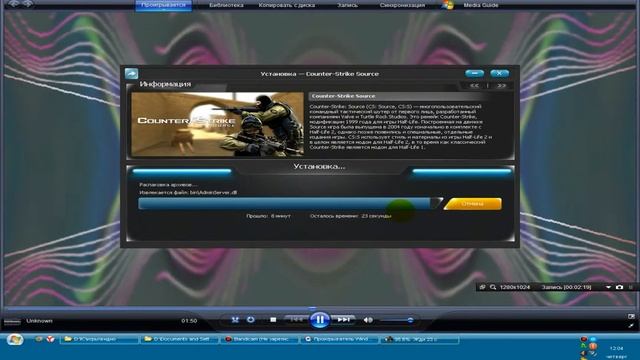Toggle repeat mode in the player
640x360 pixels.
(x=251, y=320)
